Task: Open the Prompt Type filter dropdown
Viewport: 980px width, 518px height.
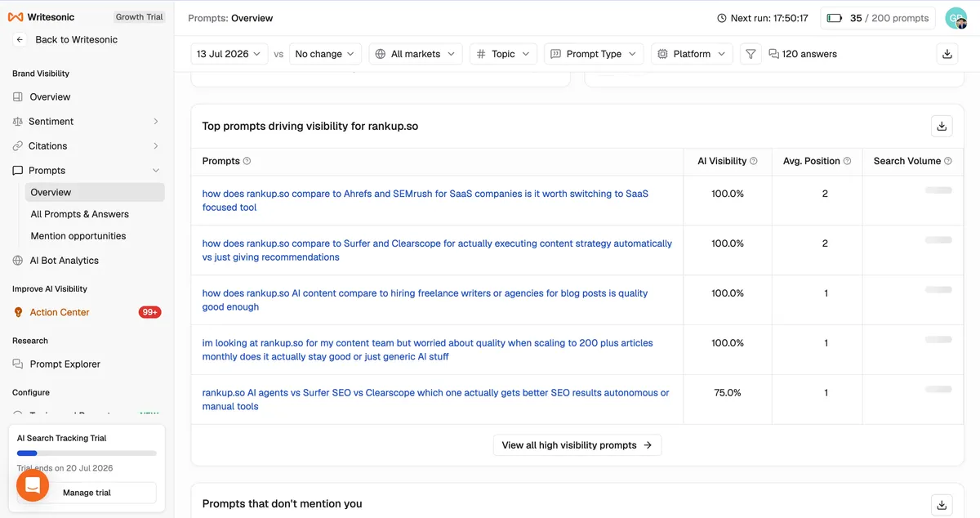Action: (594, 54)
